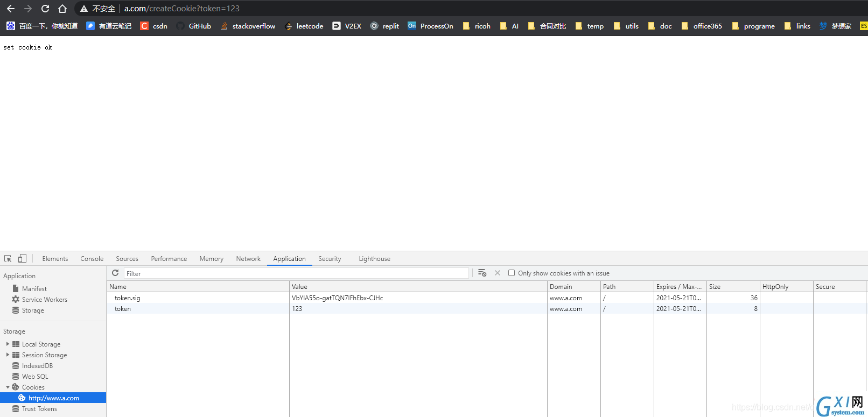
Task: Open the temp bookmark folder
Action: click(x=590, y=26)
